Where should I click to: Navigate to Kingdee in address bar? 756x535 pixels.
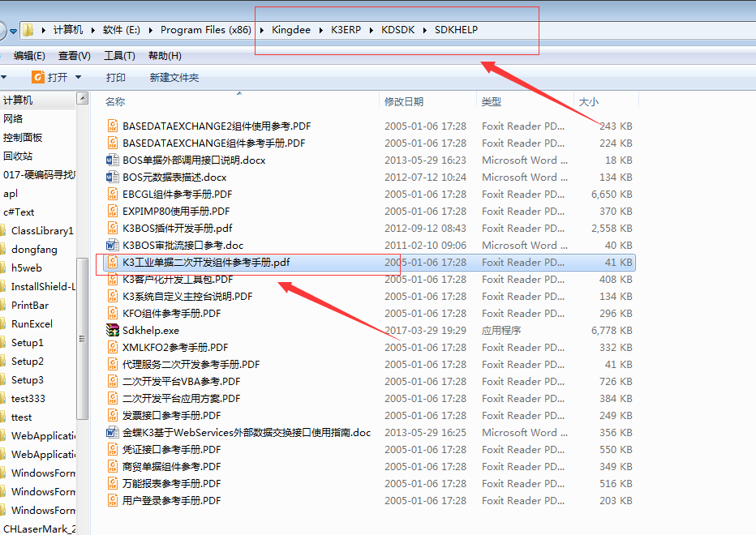(291, 30)
